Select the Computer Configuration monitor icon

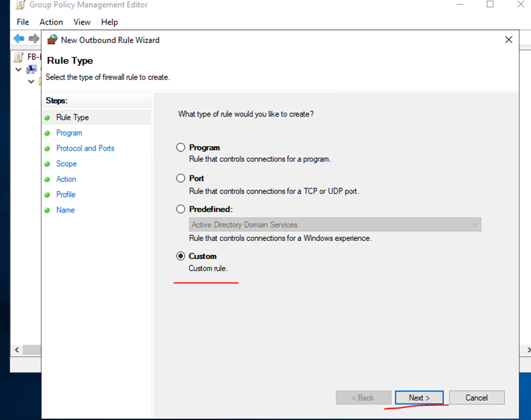(32, 69)
